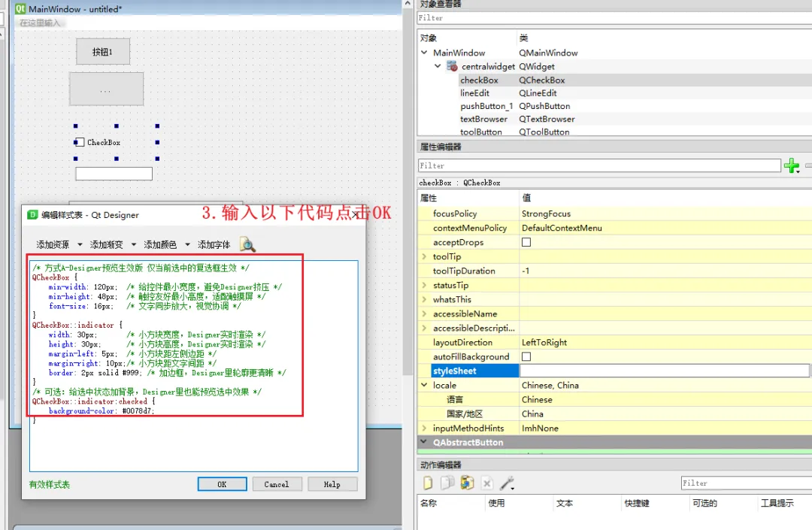Click the 工具提示 column header

[x=777, y=503]
